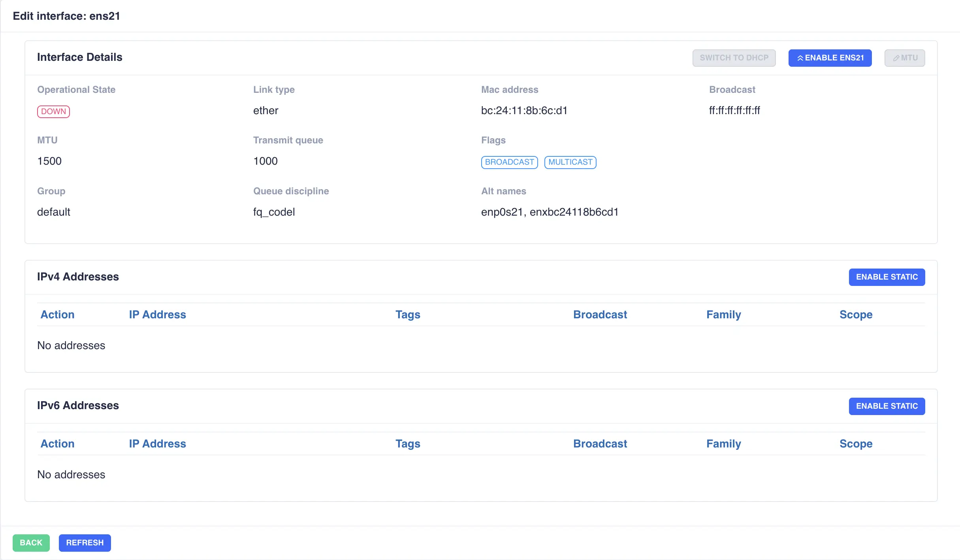Click alt names enp0s21, enxbc24118b6cd1
960x560 pixels.
click(x=550, y=212)
